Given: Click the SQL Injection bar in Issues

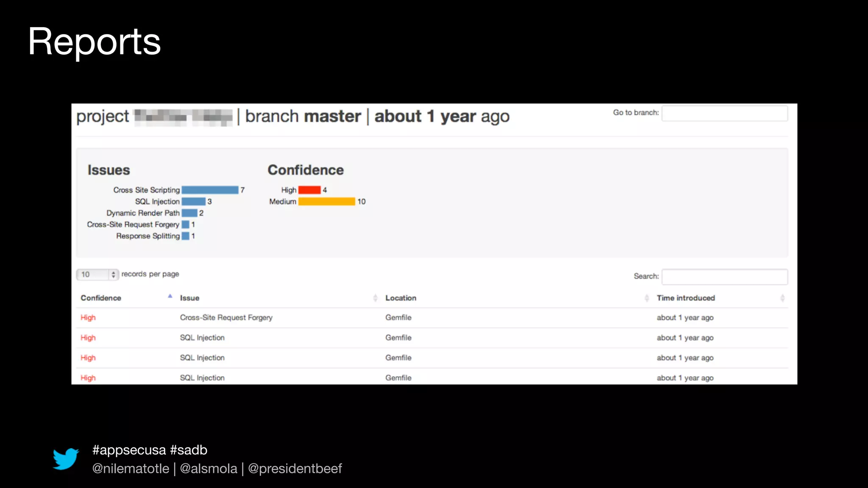Looking at the screenshot, I should (194, 202).
